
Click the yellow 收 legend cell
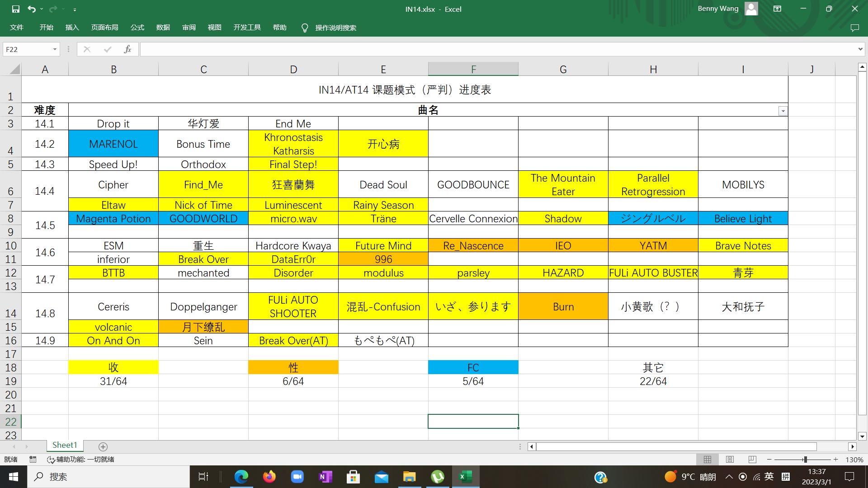pyautogui.click(x=113, y=367)
